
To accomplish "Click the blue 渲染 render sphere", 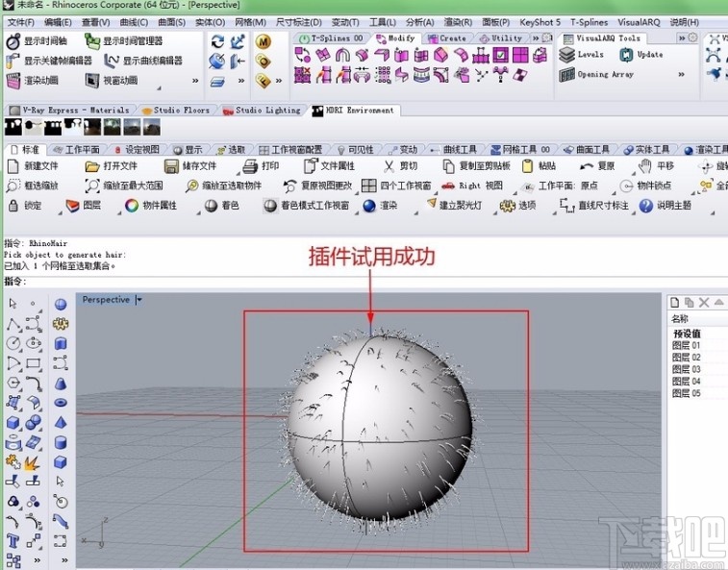I will [369, 206].
